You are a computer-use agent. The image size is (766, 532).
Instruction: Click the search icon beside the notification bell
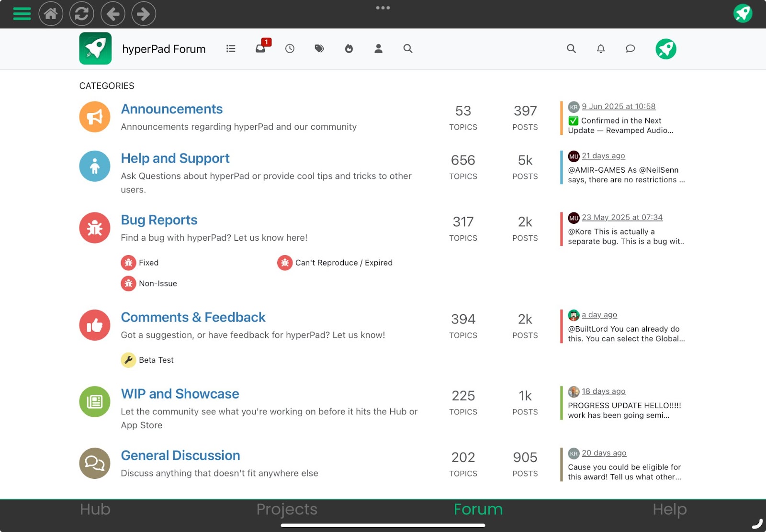click(x=571, y=48)
